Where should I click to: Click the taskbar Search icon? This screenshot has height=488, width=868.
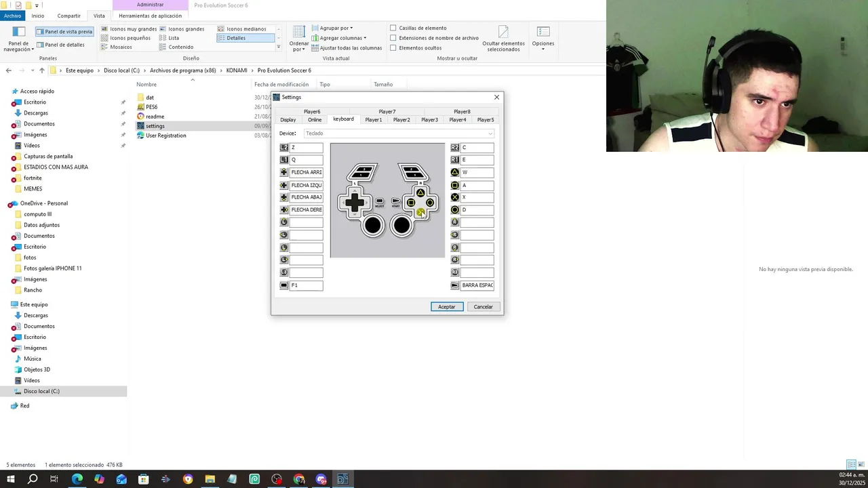[33, 479]
